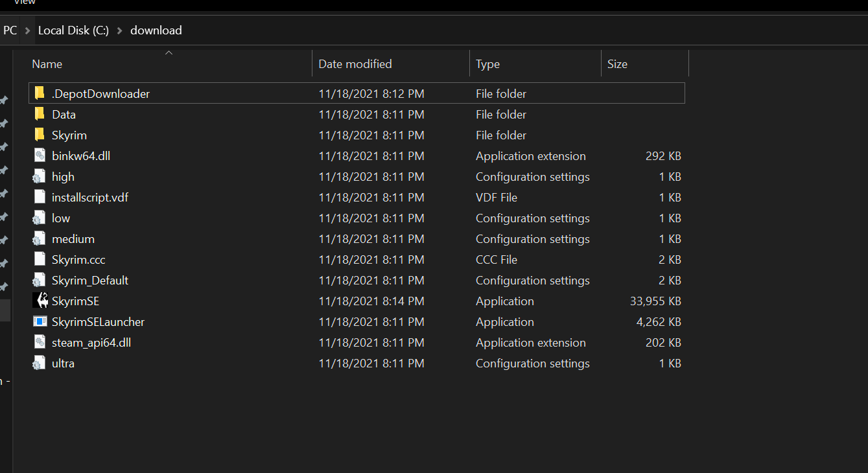The width and height of the screenshot is (868, 473).
Task: Select the steam_api64.dll file name
Action: 91,343
